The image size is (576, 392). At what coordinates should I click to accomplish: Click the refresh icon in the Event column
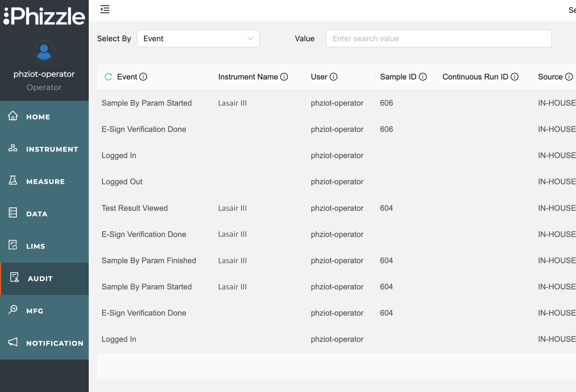[108, 77]
